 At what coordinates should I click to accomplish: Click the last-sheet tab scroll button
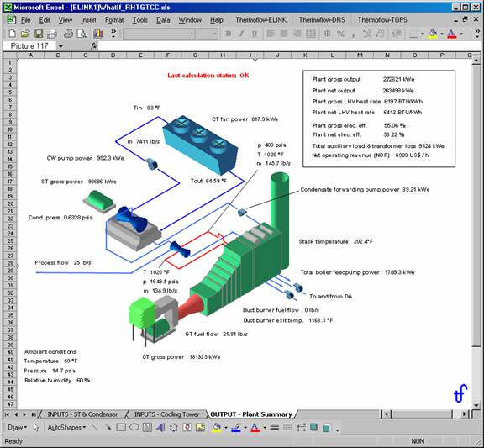pyautogui.click(x=34, y=414)
